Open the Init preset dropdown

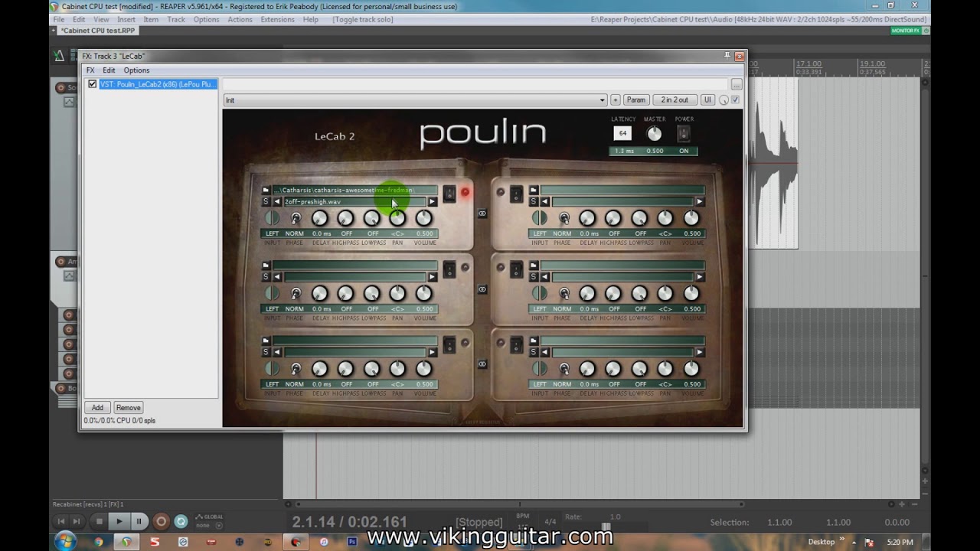pyautogui.click(x=415, y=100)
